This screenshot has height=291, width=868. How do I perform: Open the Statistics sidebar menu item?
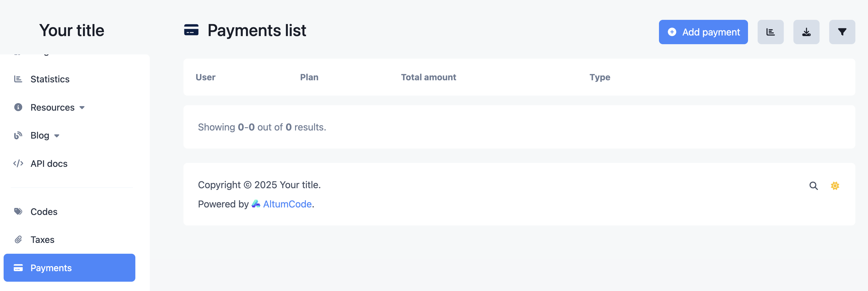50,79
